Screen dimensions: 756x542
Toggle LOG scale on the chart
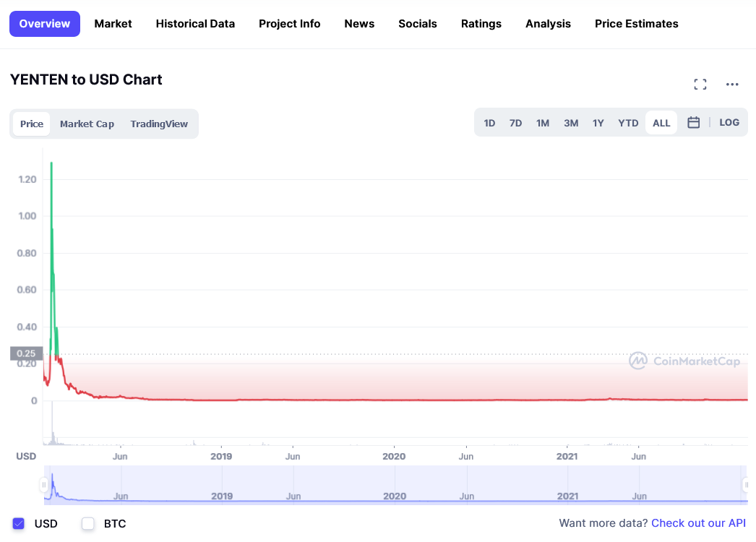(729, 123)
